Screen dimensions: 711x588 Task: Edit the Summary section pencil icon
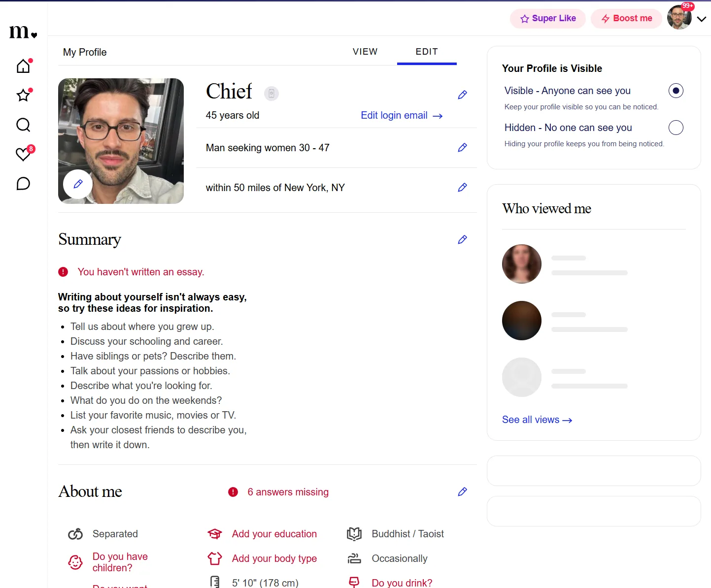462,240
